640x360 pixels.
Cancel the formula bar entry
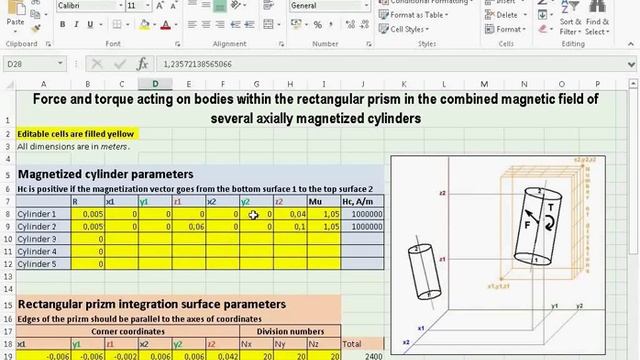(97, 64)
